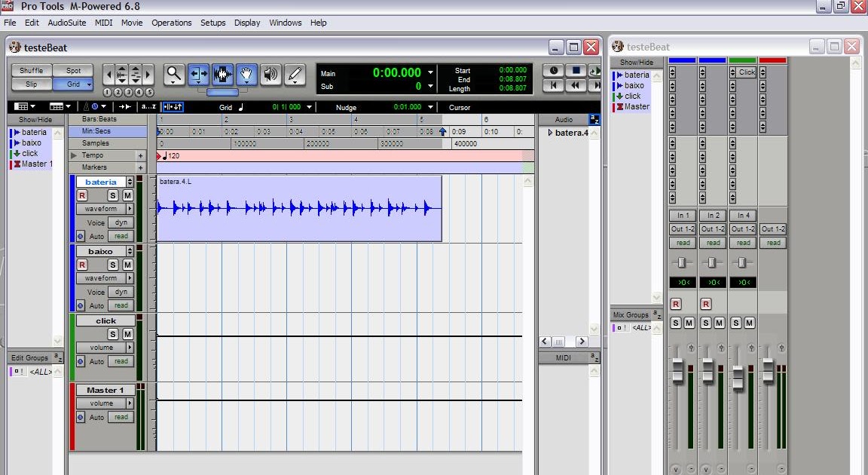Screen dimensions: 868x475
Task: Click the Mix Groups a-z icon
Action: click(x=657, y=314)
